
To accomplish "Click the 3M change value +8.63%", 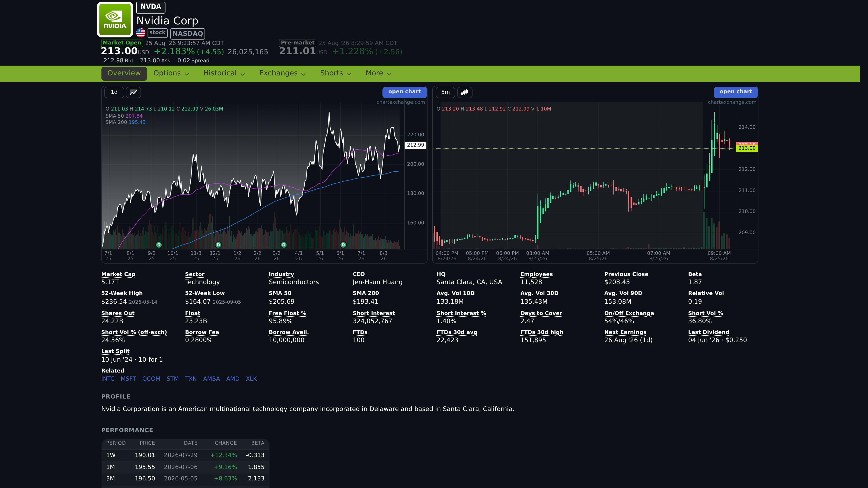I will coord(225,478).
